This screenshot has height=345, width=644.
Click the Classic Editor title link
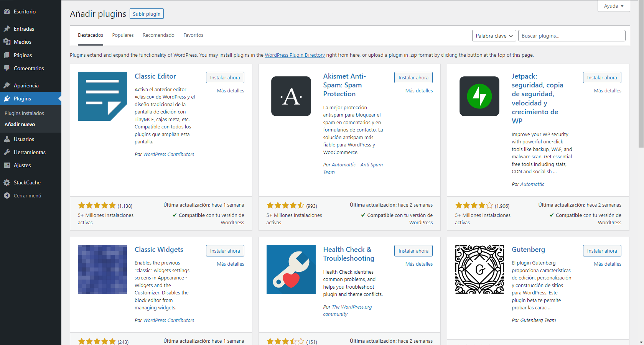155,76
